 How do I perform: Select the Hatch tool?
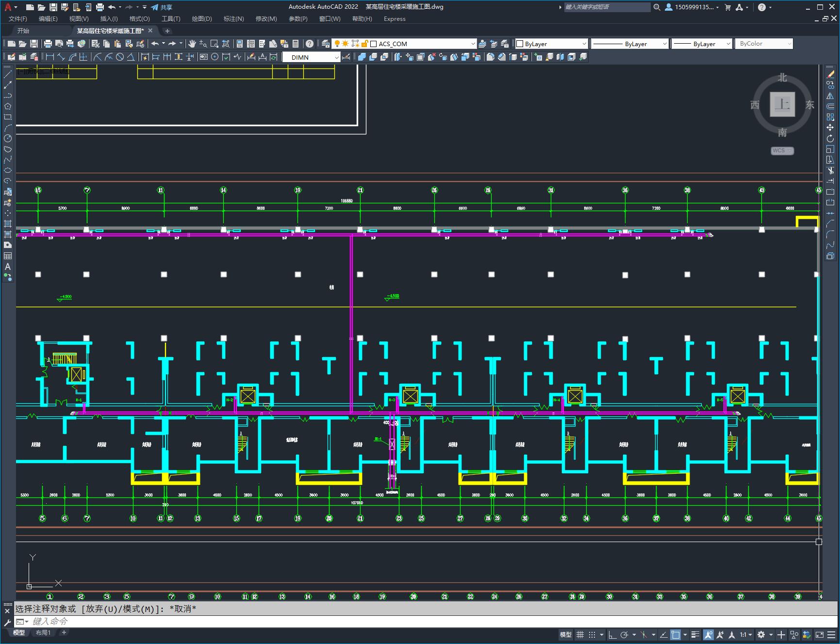tap(8, 224)
